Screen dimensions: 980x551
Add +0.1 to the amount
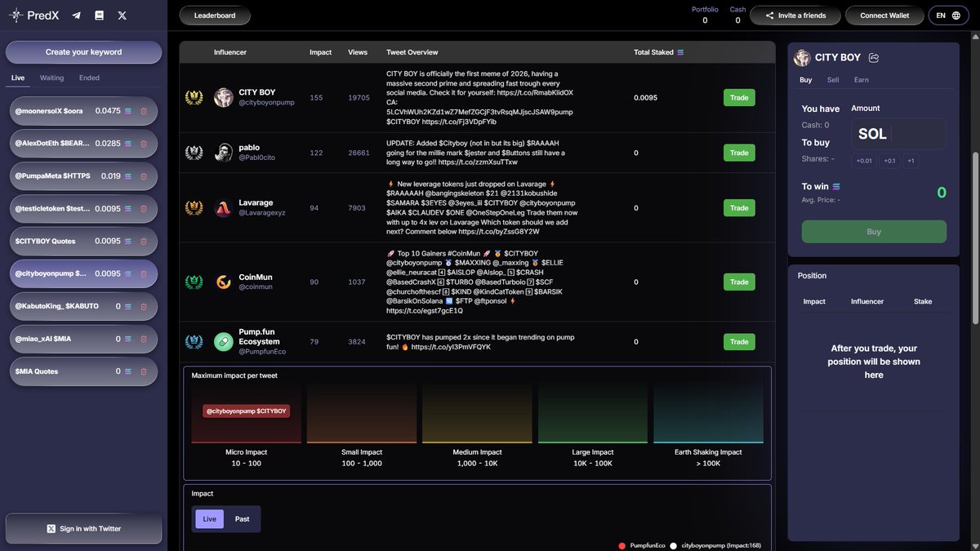pos(889,161)
